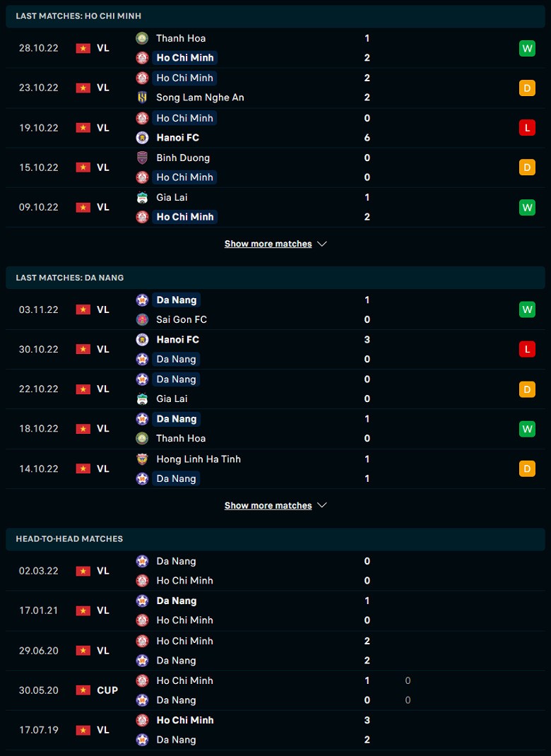Click red L badge for Hanoi FC 6-0 match

click(x=527, y=128)
